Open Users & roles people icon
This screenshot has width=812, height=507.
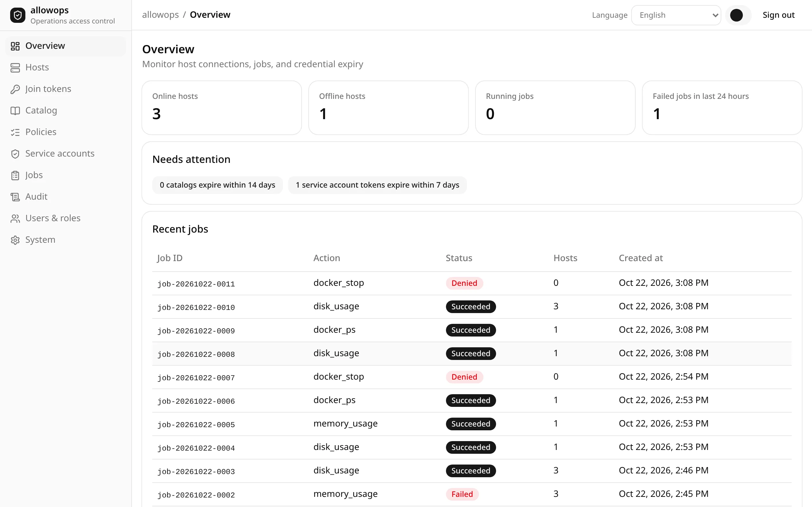pyautogui.click(x=15, y=218)
